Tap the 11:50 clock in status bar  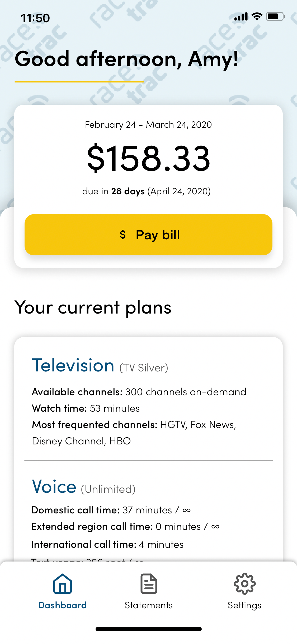point(35,18)
